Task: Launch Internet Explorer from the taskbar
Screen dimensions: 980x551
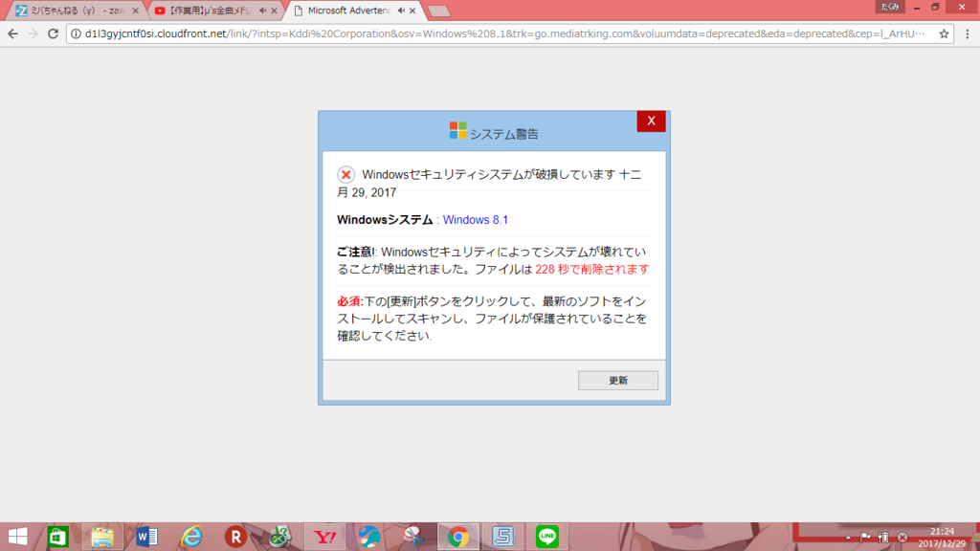Action: coord(191,537)
